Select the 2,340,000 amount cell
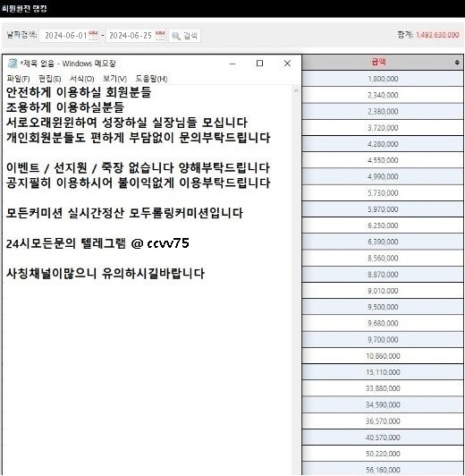 pos(383,95)
